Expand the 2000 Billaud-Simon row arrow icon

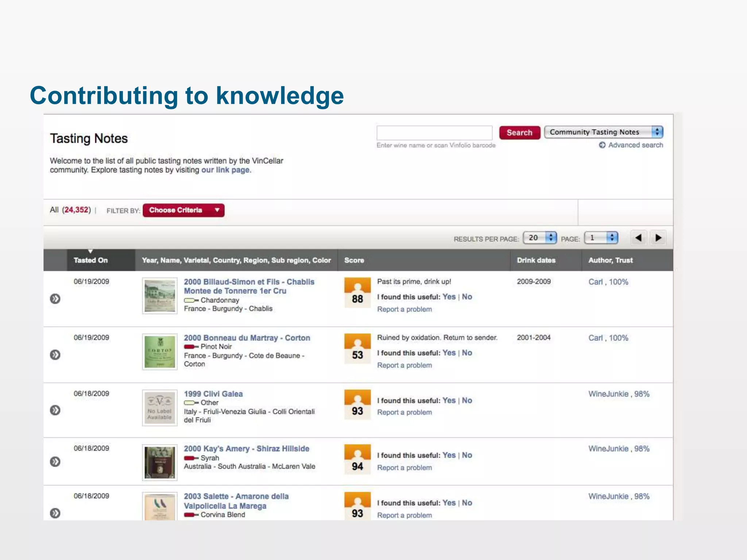55,299
